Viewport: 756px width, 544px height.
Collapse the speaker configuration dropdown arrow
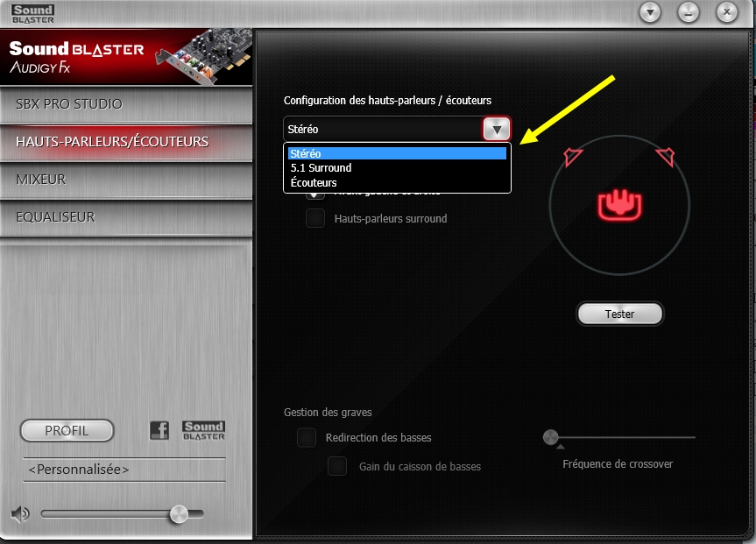click(x=497, y=130)
